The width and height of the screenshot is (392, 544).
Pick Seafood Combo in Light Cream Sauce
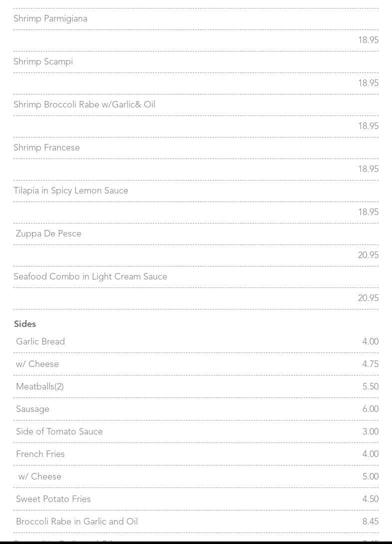90,277
